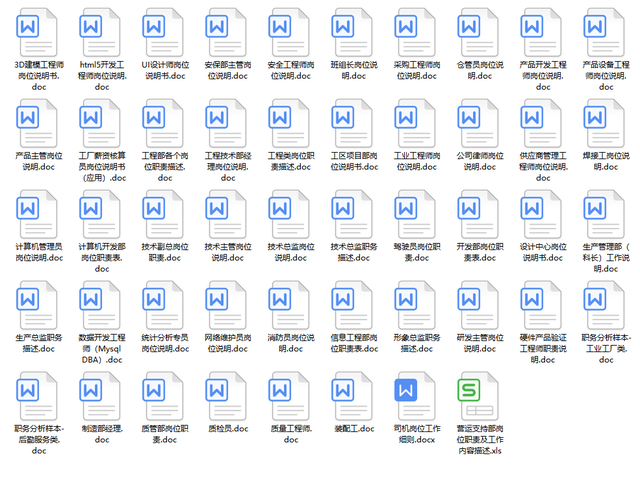Viewport: 640px width, 497px height.
Task: Click the UI设计师岗位说明书.doc document icon
Action: coord(162,32)
